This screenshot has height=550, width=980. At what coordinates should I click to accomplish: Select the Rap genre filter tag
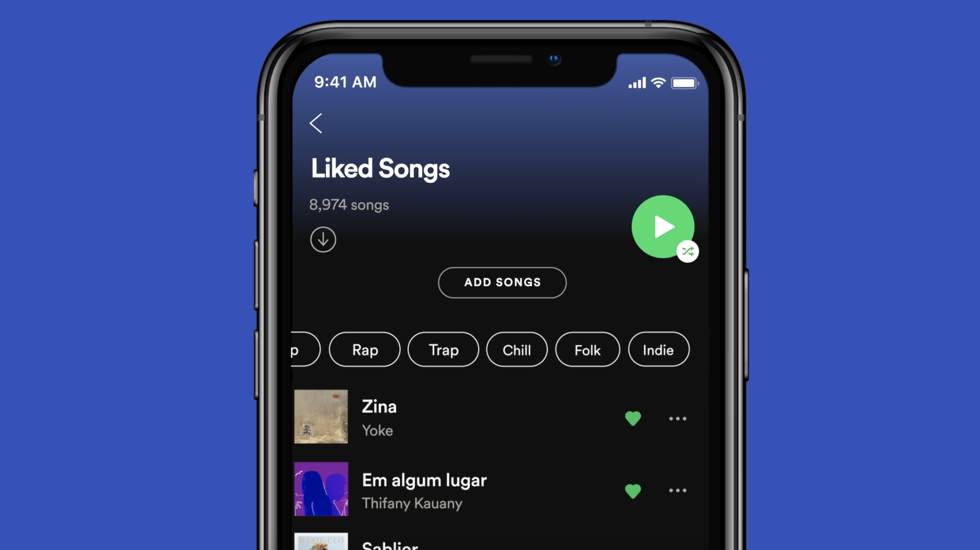tap(365, 349)
